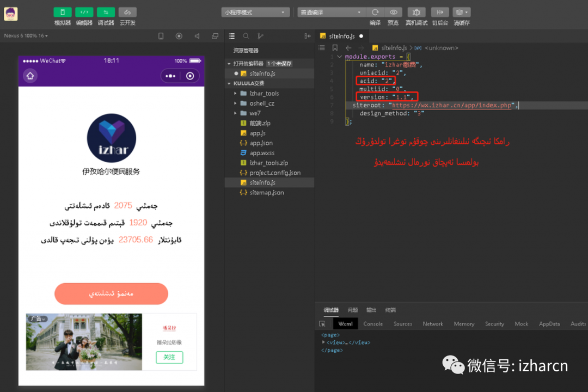
Task: Click the bookmark icon in editor
Action: (x=335, y=48)
